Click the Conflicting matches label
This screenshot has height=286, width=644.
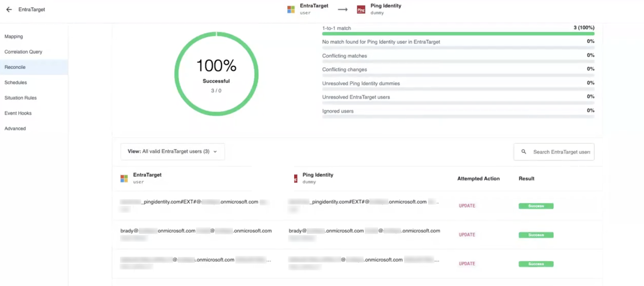pyautogui.click(x=345, y=56)
